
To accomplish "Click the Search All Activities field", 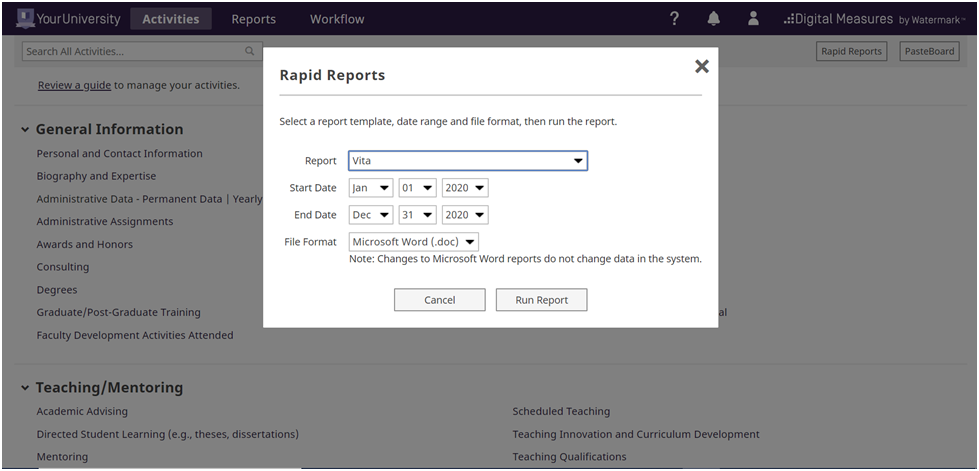I will tap(141, 51).
